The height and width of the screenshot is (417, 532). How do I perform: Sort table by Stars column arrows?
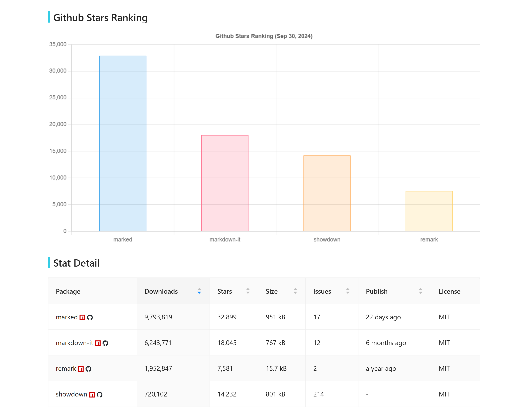(248, 291)
